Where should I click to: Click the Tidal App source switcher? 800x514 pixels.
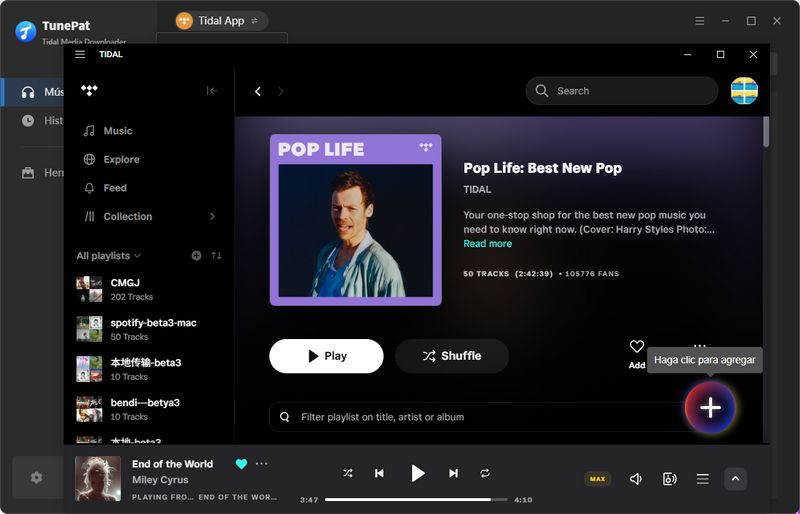220,21
